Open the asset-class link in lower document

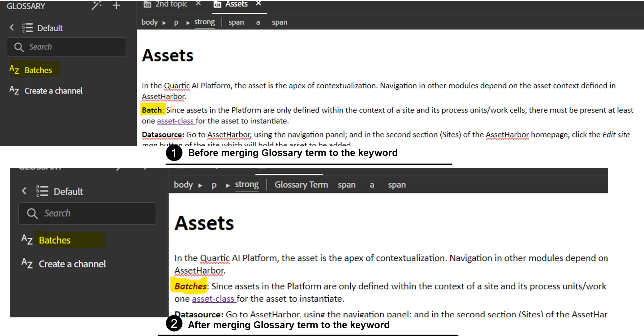213,299
